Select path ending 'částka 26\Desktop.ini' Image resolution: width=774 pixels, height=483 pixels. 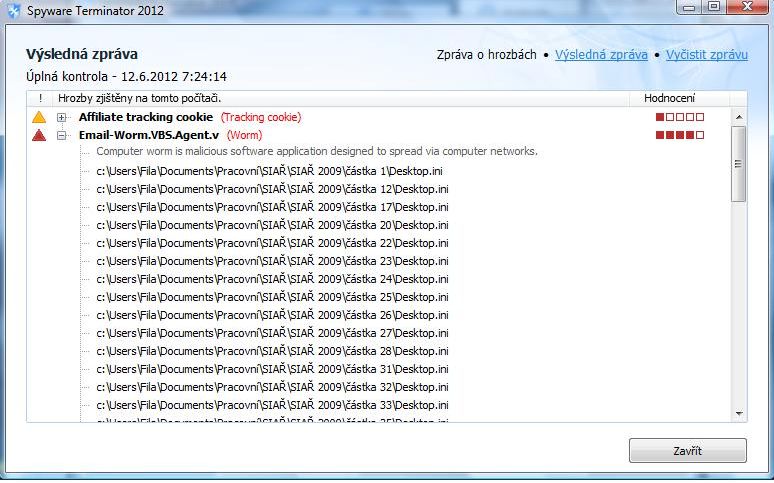(272, 315)
